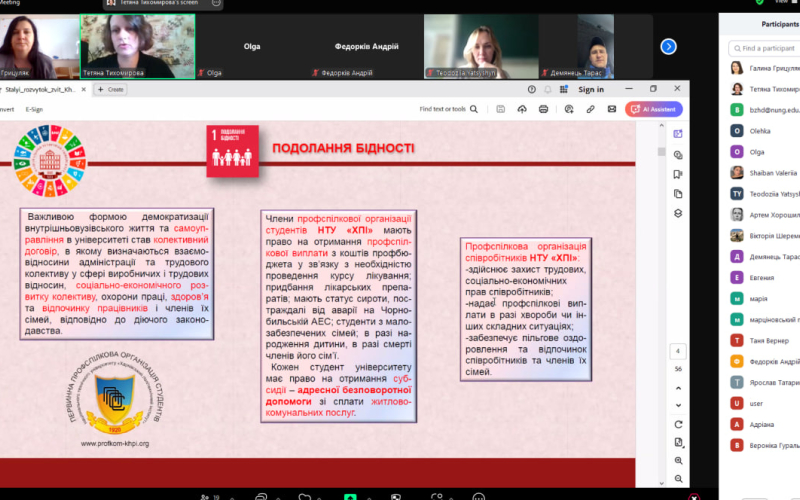Image resolution: width=800 pixels, height=500 pixels.
Task: Select Teodozia Yatsyshyn video thumbnail
Action: (x=481, y=46)
